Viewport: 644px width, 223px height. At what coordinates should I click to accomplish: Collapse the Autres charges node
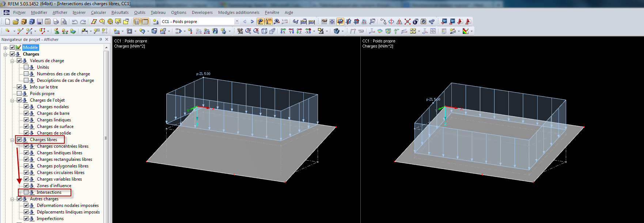coord(12,199)
